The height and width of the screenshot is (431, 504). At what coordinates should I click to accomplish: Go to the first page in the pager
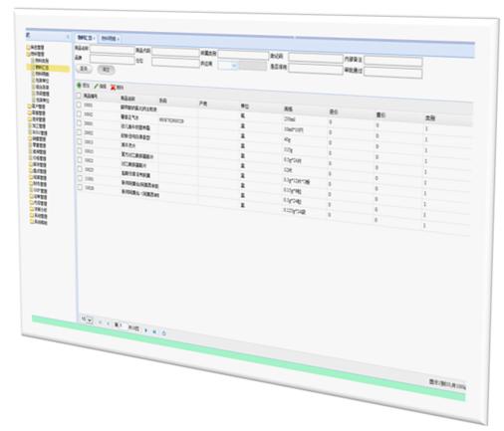[100, 322]
